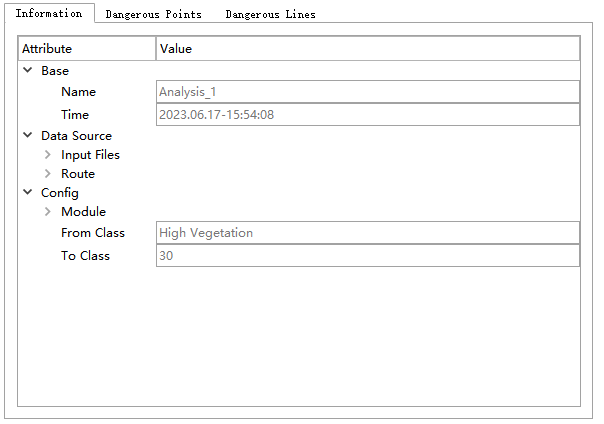Select the Input Files tree item
This screenshot has height=424, width=604.
click(90, 154)
